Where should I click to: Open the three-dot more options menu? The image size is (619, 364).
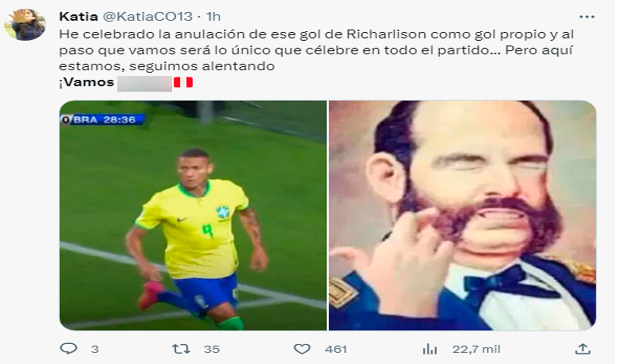coord(586,17)
